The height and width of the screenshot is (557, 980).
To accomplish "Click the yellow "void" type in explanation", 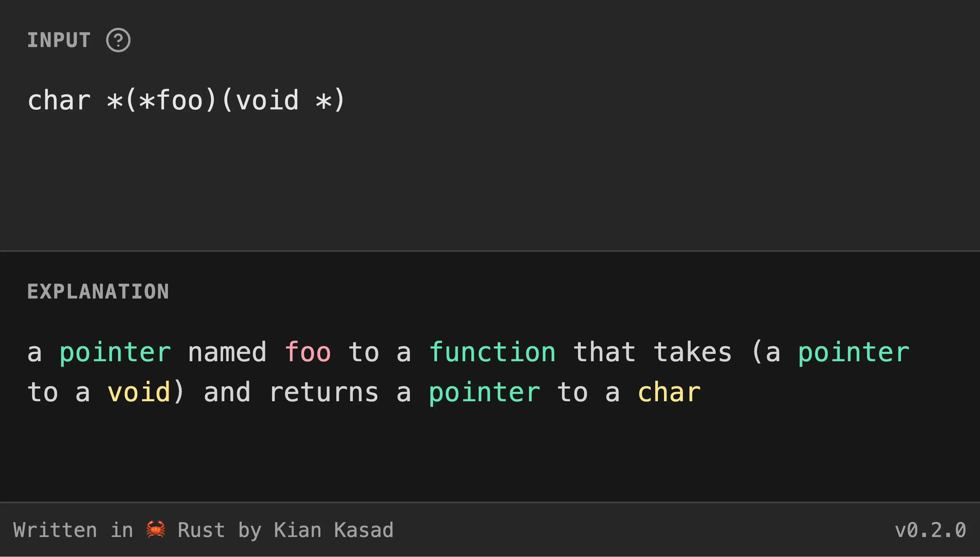I will click(139, 393).
